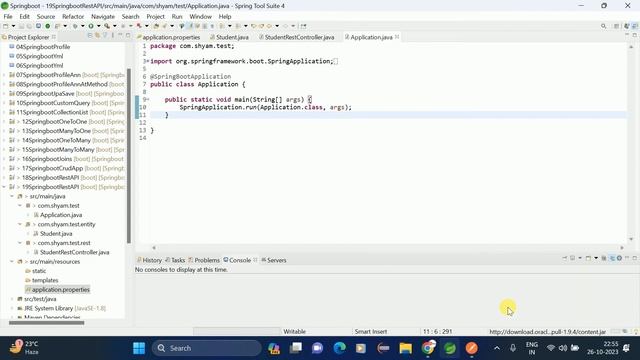Click the editor horizontal scroll right arrow
Screen dimensions: 640x360
pyautogui.click(x=622, y=248)
